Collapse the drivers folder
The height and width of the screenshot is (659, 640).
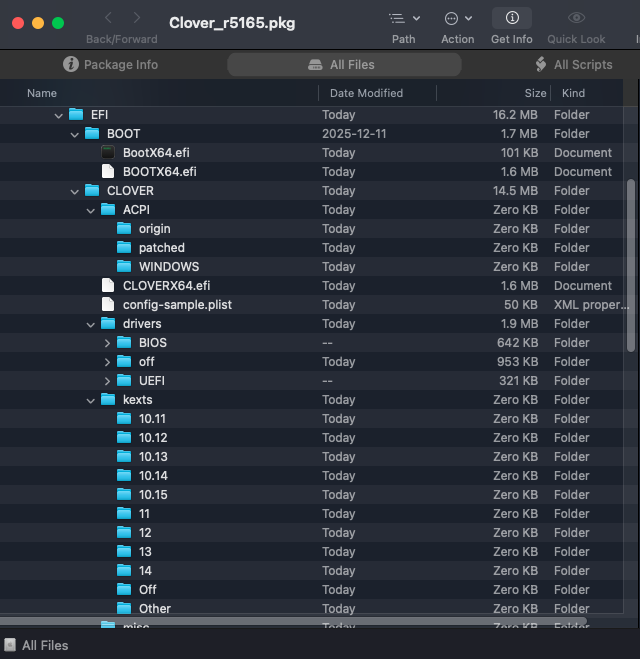point(90,324)
